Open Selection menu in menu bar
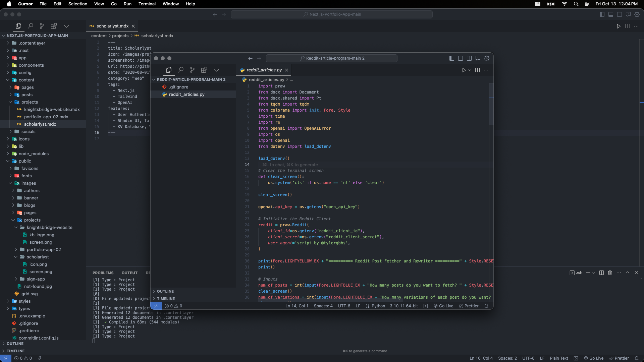Image resolution: width=644 pixels, height=362 pixels. click(x=78, y=4)
